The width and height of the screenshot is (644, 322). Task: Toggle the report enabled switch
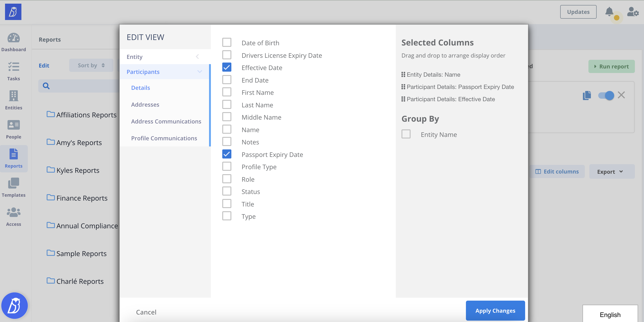tap(606, 95)
